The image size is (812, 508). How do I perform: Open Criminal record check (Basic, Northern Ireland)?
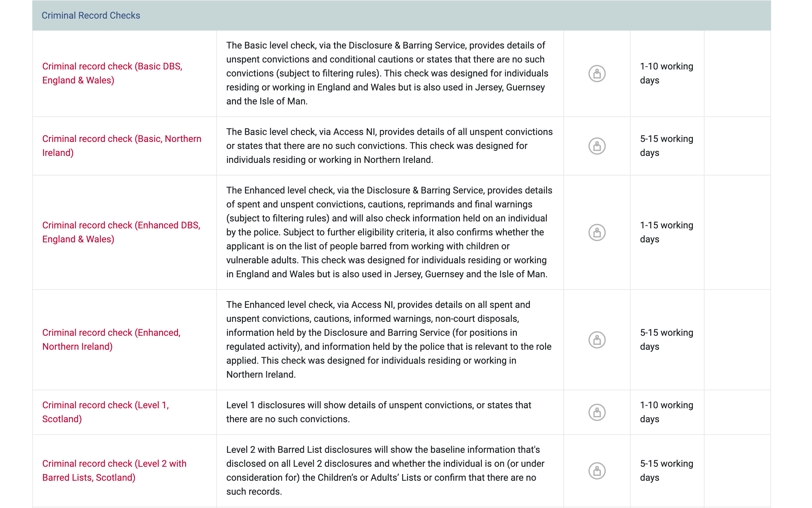click(x=122, y=146)
